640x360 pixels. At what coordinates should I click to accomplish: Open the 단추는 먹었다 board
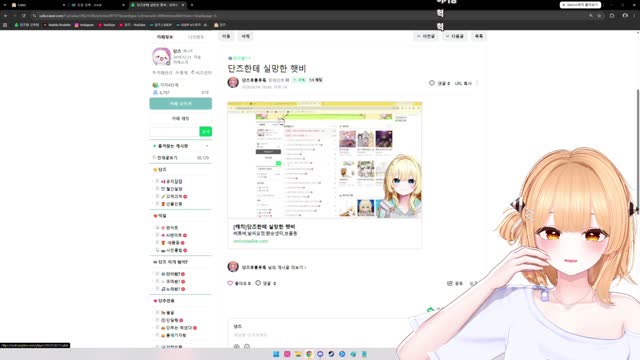(x=179, y=328)
